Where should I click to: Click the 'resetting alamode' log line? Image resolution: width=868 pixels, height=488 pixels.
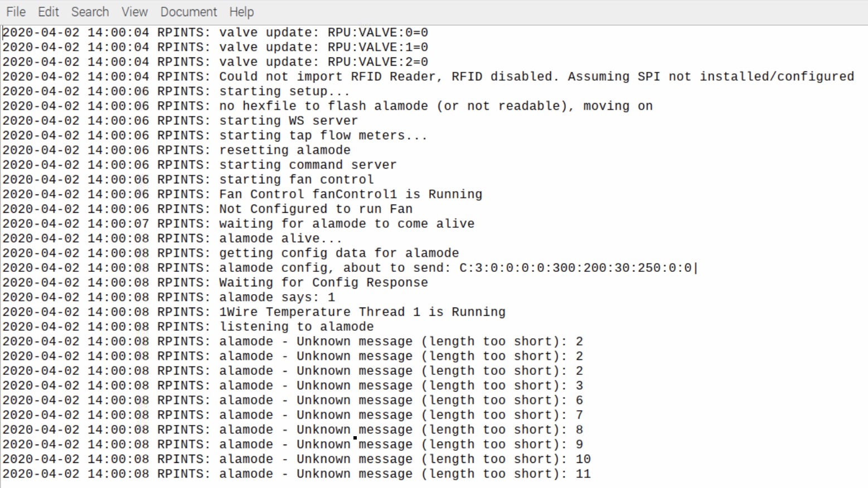176,150
